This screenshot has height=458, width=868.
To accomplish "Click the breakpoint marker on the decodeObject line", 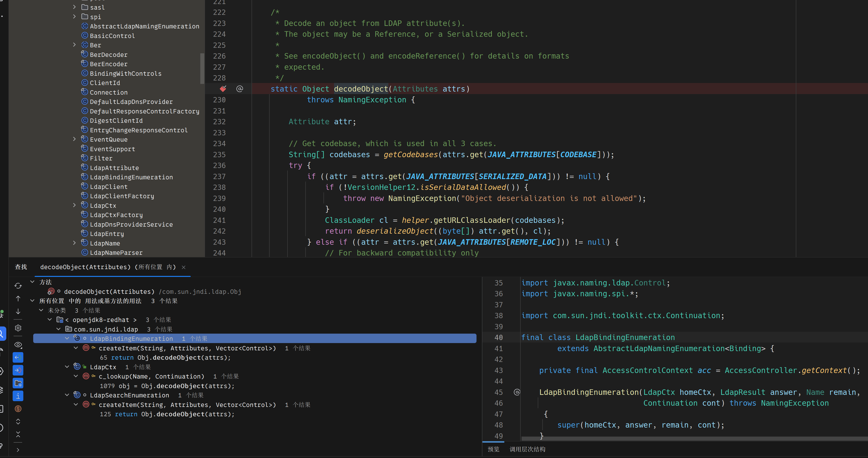I will point(223,89).
